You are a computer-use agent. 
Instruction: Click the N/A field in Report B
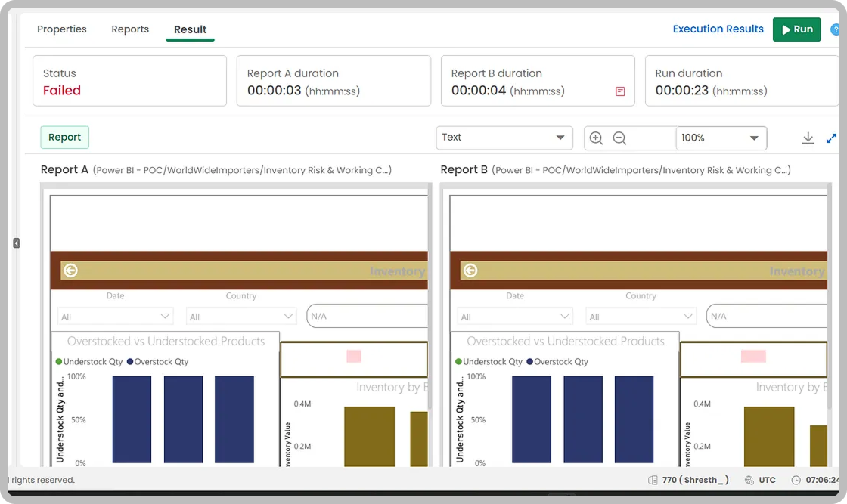click(x=767, y=316)
